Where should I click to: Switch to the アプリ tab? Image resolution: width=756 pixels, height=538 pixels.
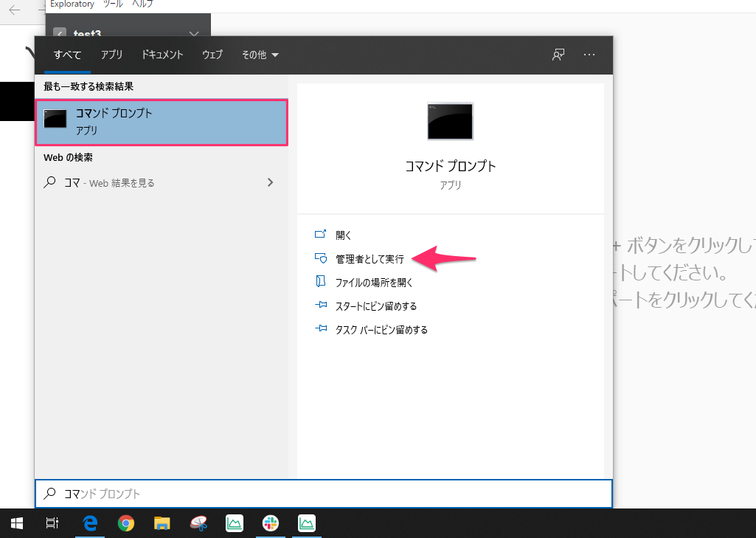tap(111, 55)
